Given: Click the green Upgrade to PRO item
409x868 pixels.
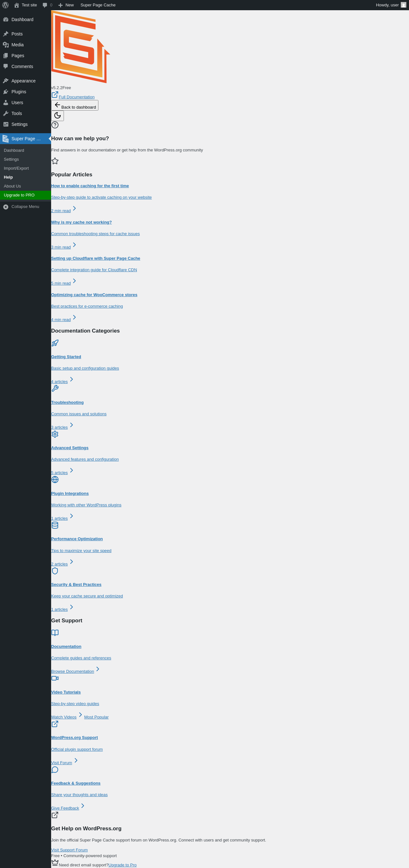Looking at the screenshot, I should [x=26, y=195].
